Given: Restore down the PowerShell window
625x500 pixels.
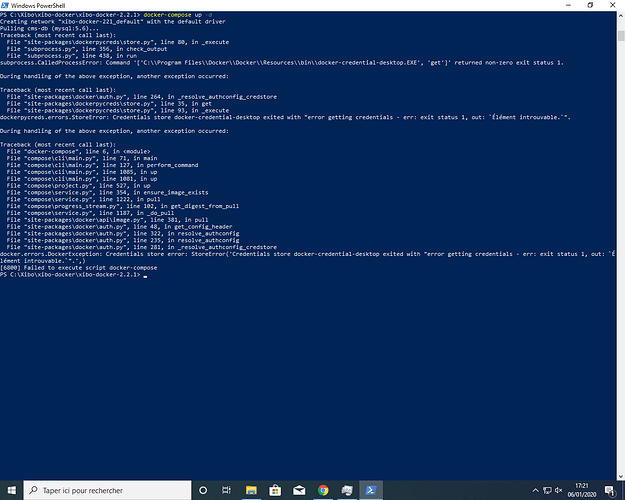Looking at the screenshot, I should 590,5.
